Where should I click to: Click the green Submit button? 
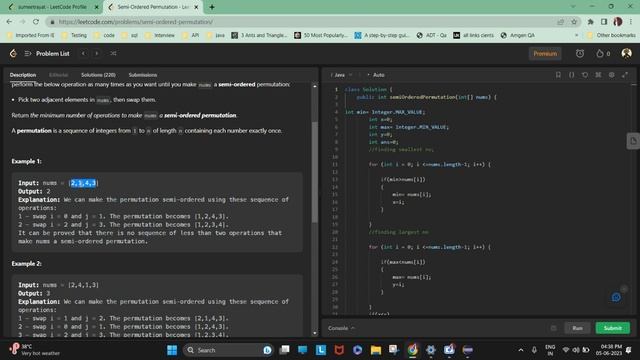click(x=613, y=328)
